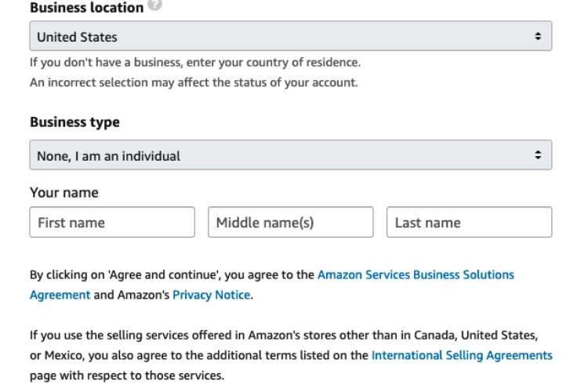Click the 'page with respect to those services' text
588x392 pixels.
pyautogui.click(x=127, y=376)
